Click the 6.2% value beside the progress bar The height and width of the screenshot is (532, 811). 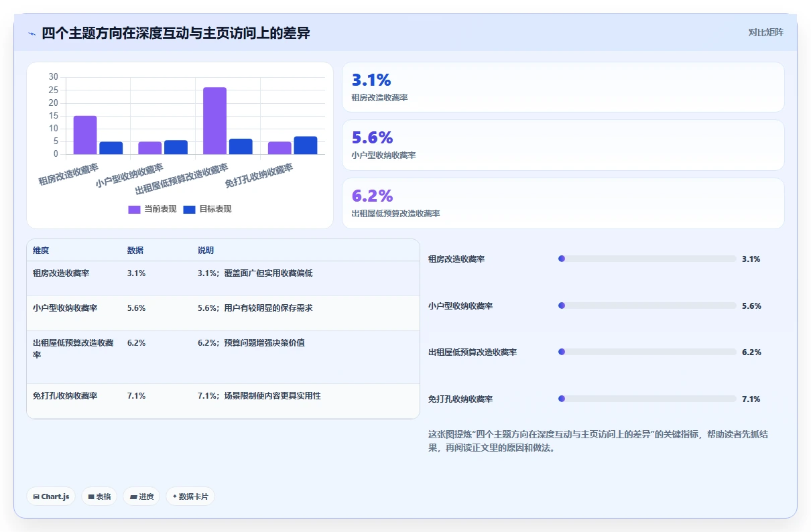point(751,352)
